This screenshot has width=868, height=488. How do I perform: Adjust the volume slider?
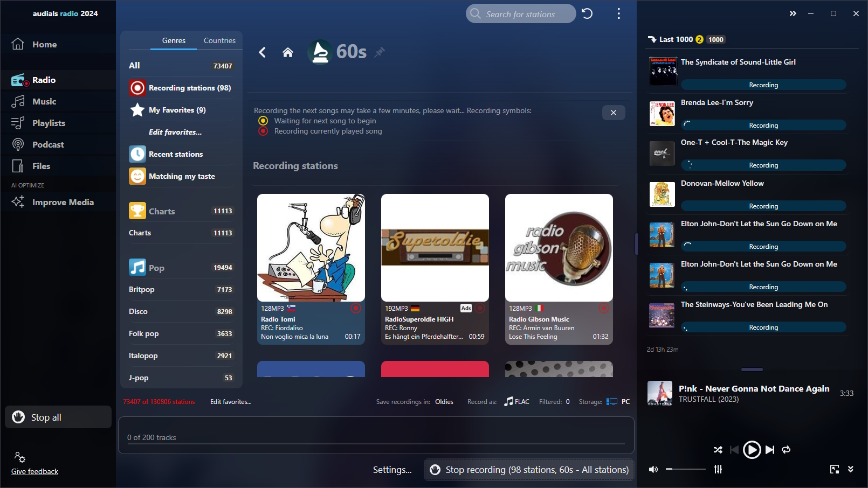[x=685, y=469]
